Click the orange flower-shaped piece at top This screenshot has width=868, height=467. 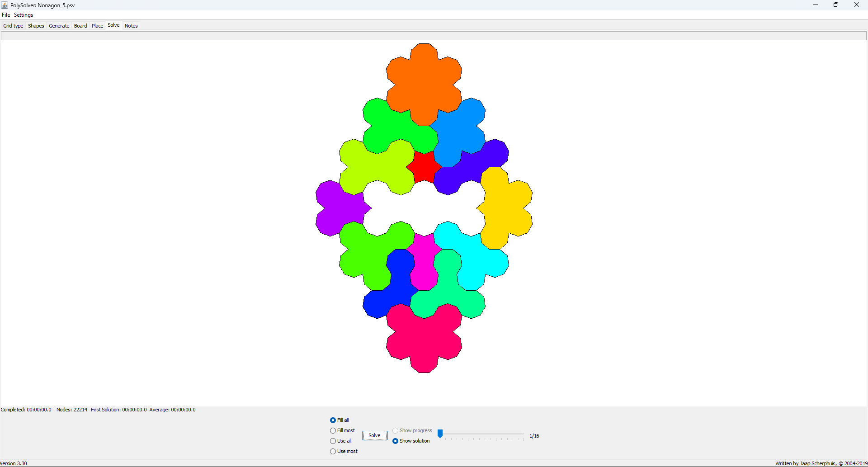point(424,84)
